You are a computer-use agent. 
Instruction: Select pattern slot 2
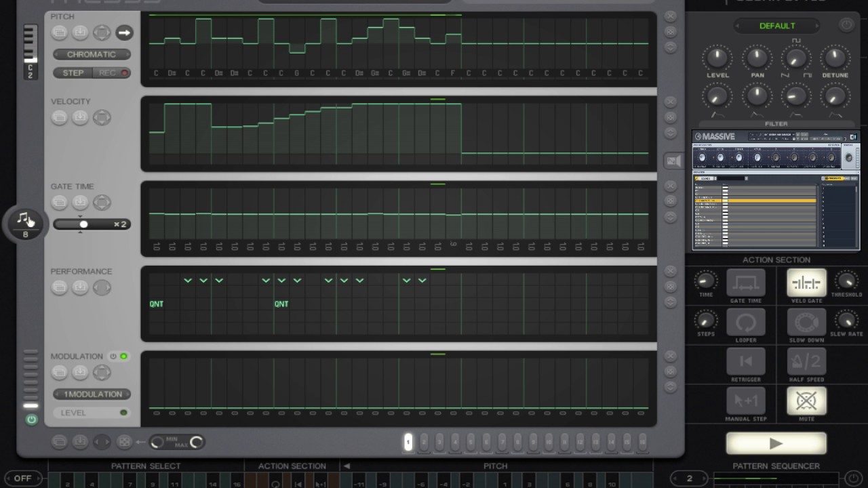(x=424, y=442)
